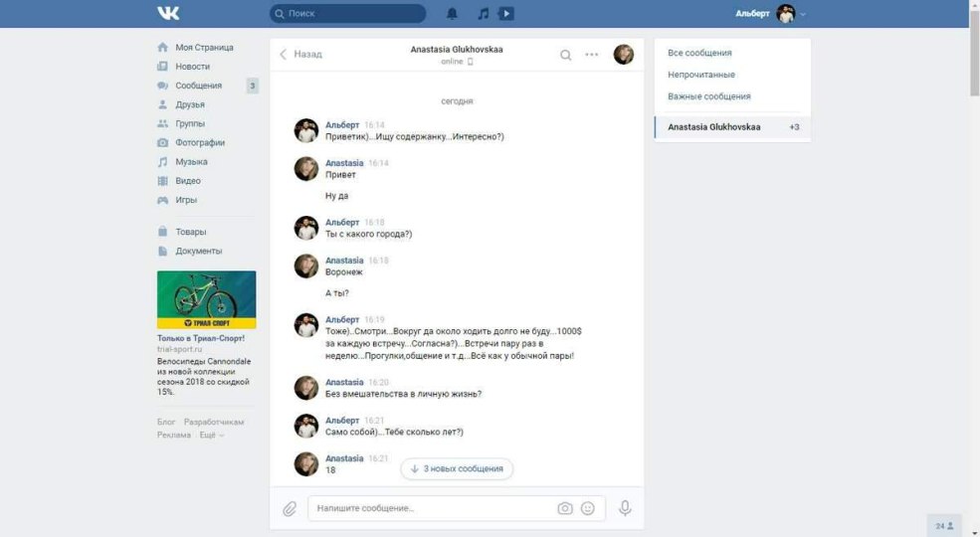Image resolution: width=980 pixels, height=537 pixels.
Task: Click the VK logo in header
Action: coord(168,13)
